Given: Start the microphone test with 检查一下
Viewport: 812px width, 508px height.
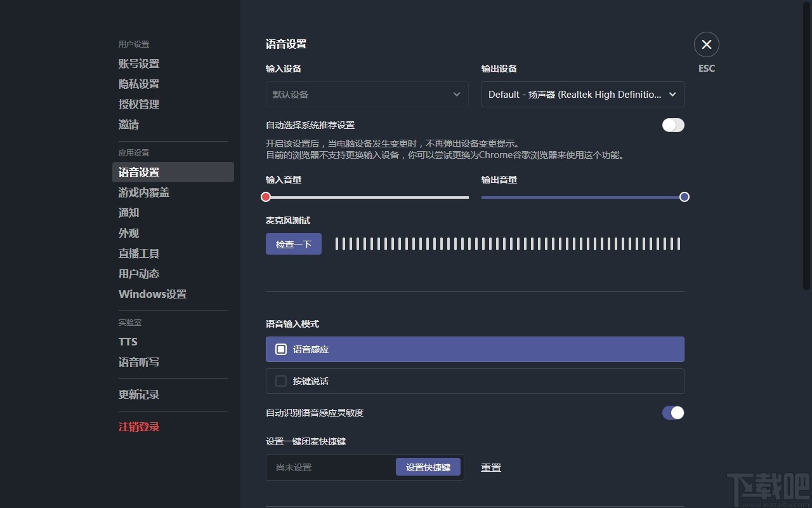Looking at the screenshot, I should (293, 243).
